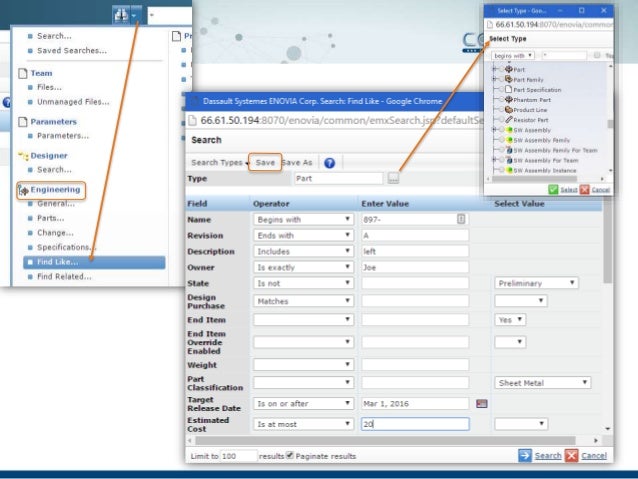Image resolution: width=638 pixels, height=479 pixels.
Task: Click the Part Specification document icon
Action: tap(509, 90)
